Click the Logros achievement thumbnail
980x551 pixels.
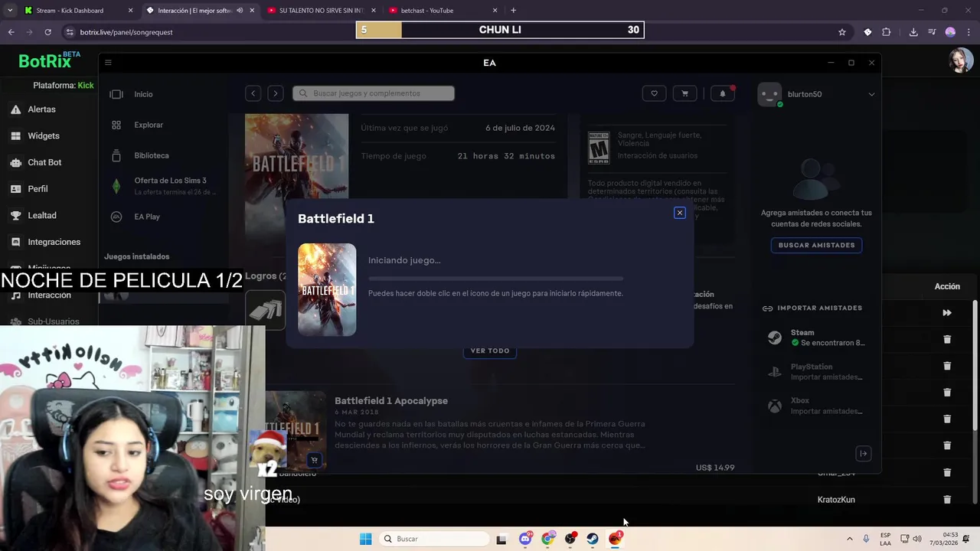coord(265,309)
